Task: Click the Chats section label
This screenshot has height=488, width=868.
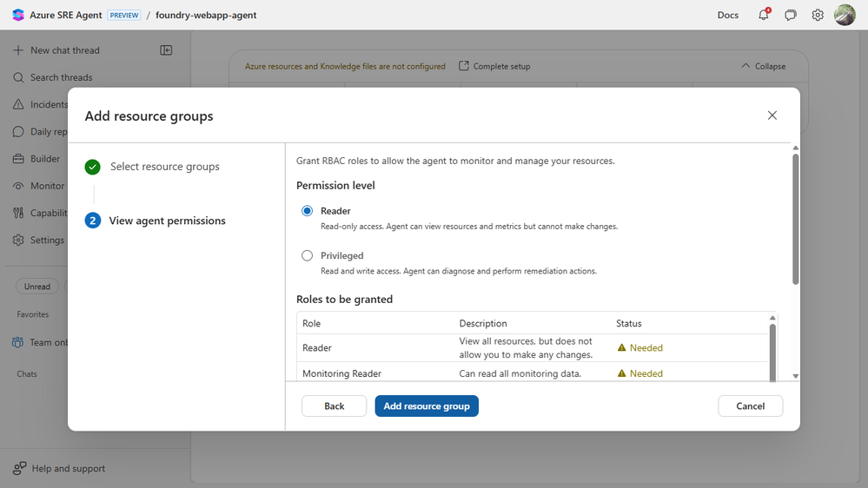Action: click(x=27, y=374)
